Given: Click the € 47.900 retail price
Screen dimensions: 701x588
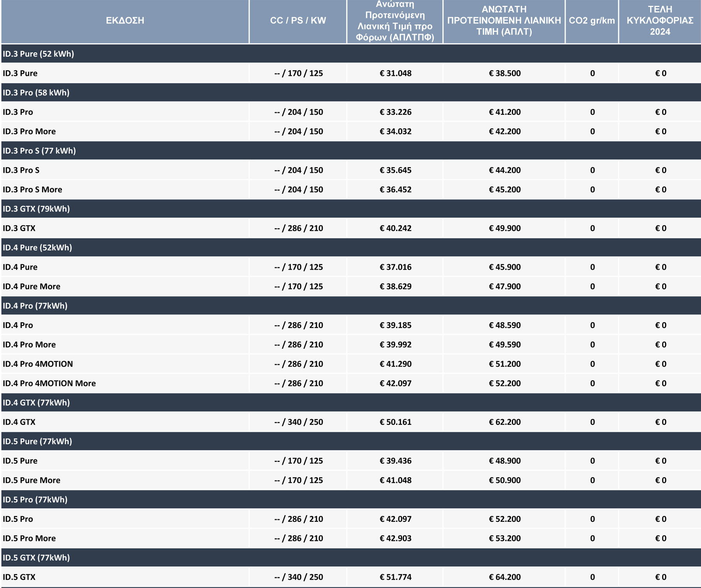Looking at the screenshot, I should click(504, 286).
